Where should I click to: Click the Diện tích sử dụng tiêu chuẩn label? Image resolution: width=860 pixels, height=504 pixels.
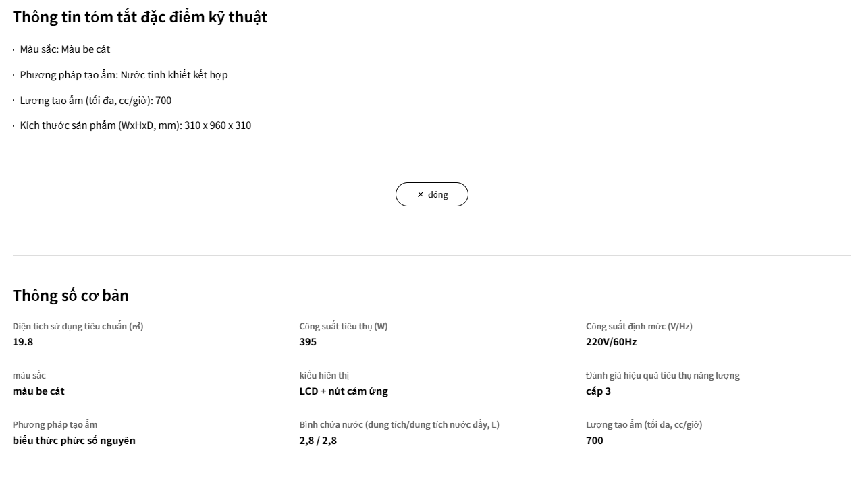coord(78,327)
